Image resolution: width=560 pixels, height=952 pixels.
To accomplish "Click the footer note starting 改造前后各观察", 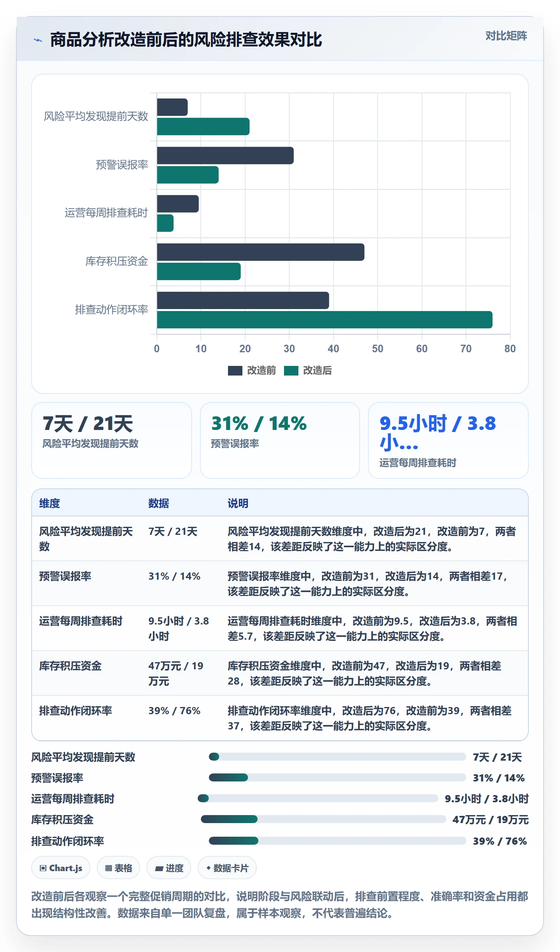I will click(280, 905).
